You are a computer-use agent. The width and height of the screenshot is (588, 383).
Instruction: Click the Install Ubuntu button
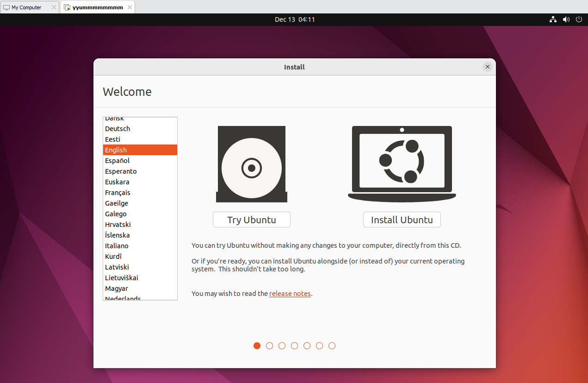[x=402, y=220]
